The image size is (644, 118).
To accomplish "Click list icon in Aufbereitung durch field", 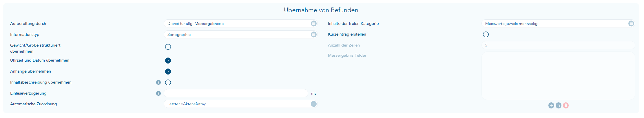I will pyautogui.click(x=314, y=23).
